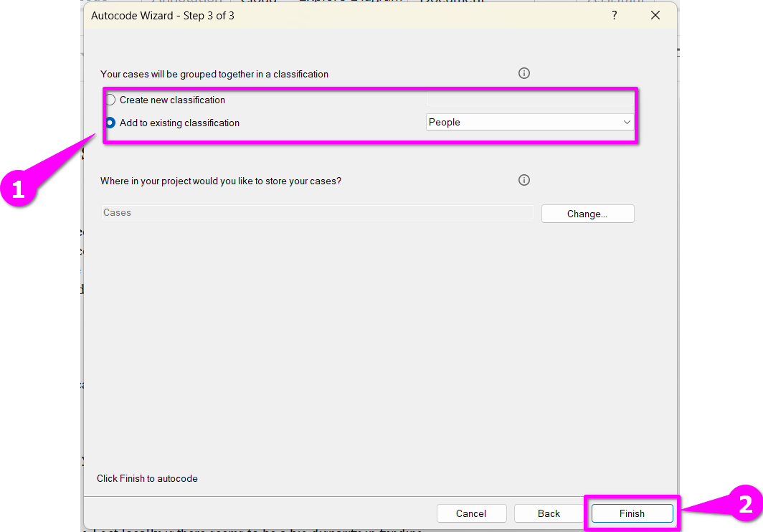
Task: Click the Cases location field
Action: (x=316, y=213)
